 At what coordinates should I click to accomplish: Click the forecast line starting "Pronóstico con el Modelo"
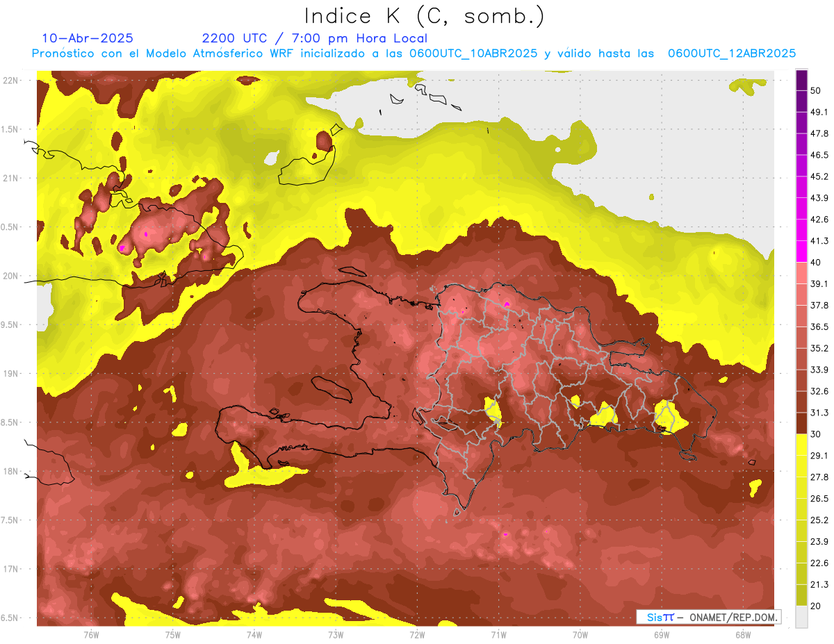click(414, 53)
